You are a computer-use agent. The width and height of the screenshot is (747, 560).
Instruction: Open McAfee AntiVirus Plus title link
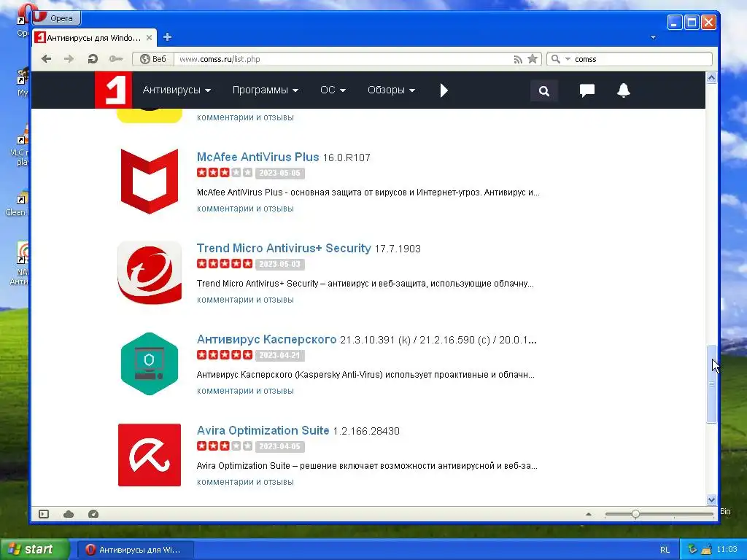tap(258, 157)
